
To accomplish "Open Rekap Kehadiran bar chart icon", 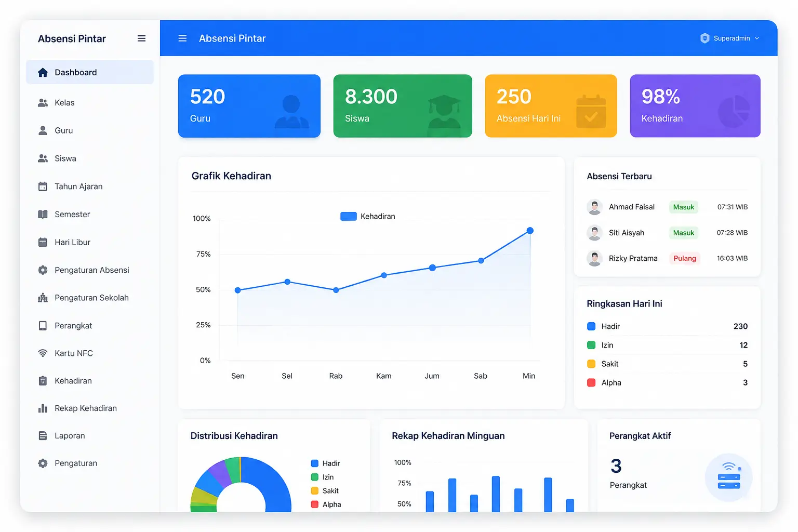I will [43, 408].
